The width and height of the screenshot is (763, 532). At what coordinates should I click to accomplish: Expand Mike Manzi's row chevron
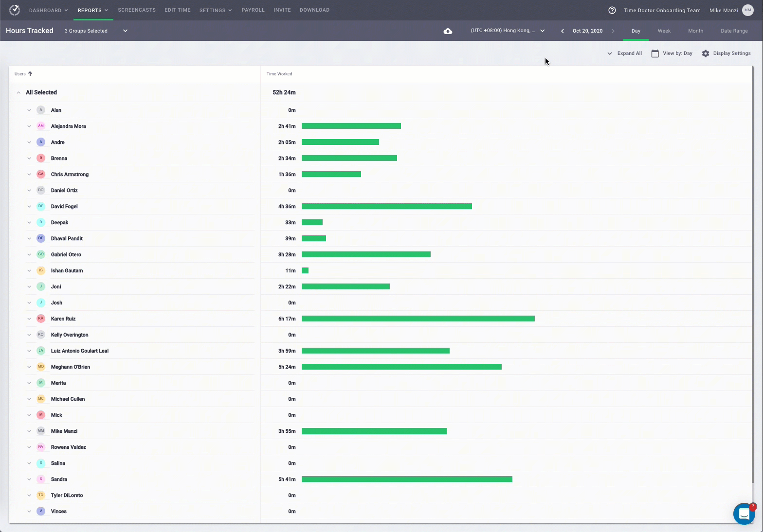click(29, 431)
